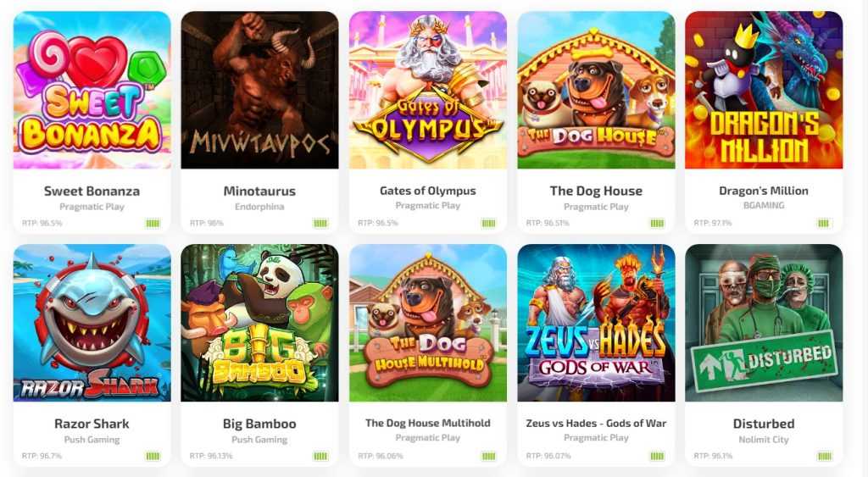The image size is (868, 477).
Task: Click the volatility icon under Gates of Olympus
Action: pos(489,224)
